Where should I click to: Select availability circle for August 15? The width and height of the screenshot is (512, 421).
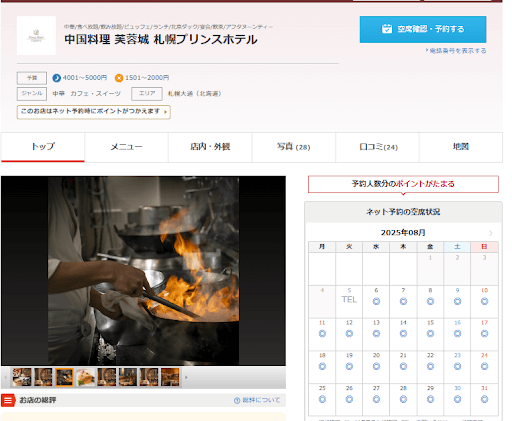[x=430, y=333]
